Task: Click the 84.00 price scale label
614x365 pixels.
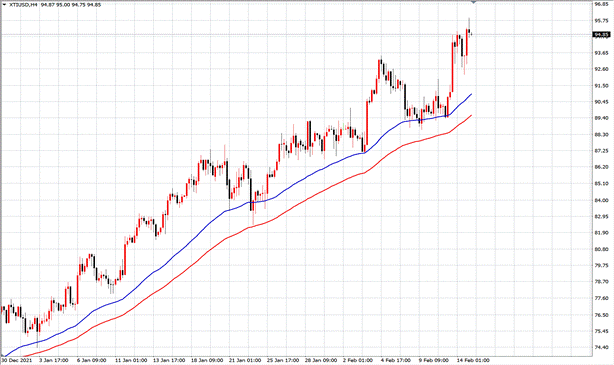Action: [601, 200]
